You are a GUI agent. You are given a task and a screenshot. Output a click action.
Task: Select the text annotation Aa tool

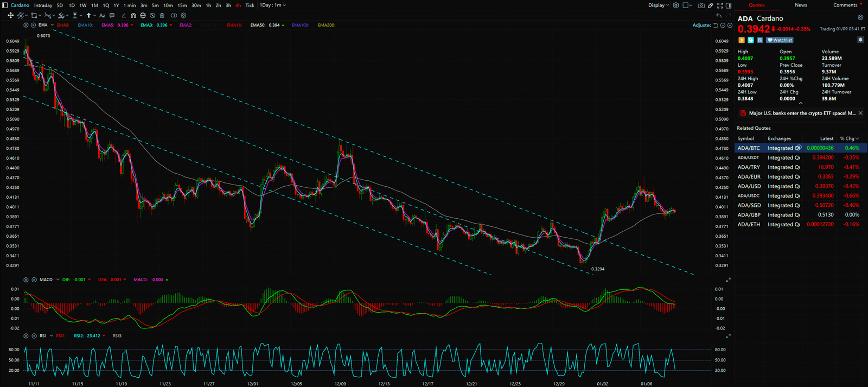[102, 16]
